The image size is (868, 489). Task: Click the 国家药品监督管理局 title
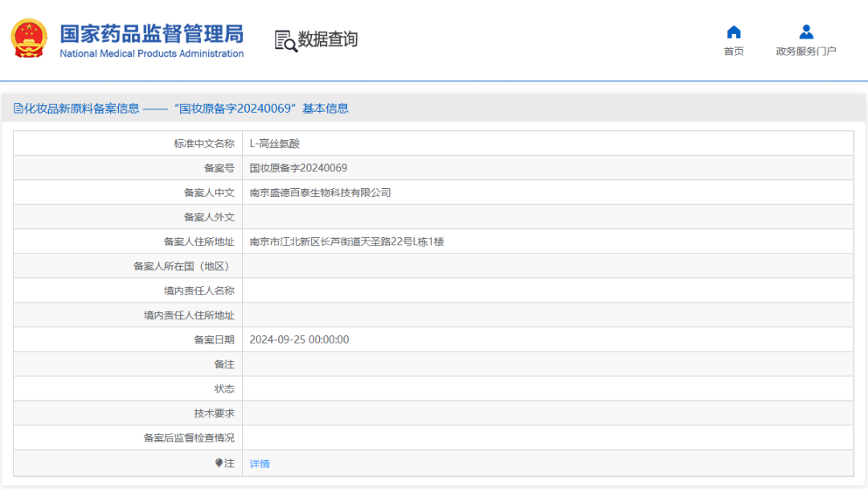[x=152, y=34]
